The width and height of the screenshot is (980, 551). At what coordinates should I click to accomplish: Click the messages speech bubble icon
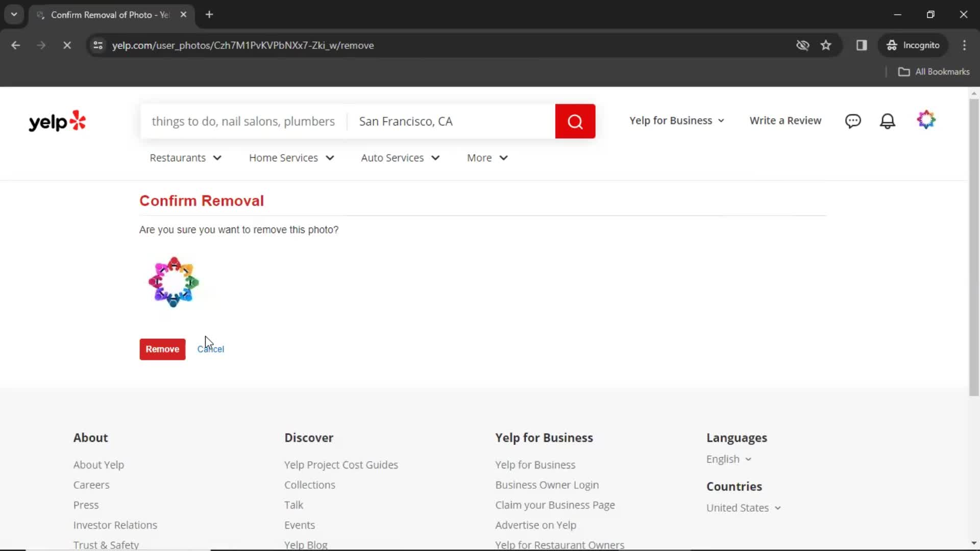pos(853,120)
